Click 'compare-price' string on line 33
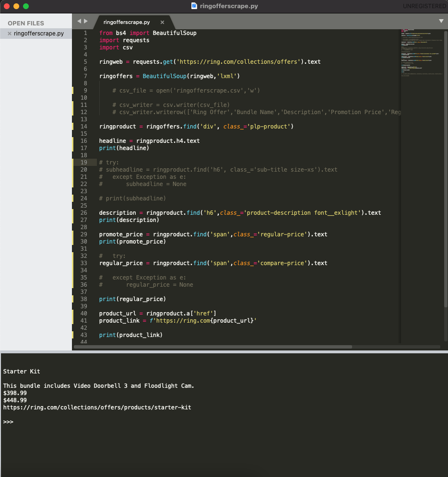Image resolution: width=448 pixels, height=477 pixels. [282, 263]
